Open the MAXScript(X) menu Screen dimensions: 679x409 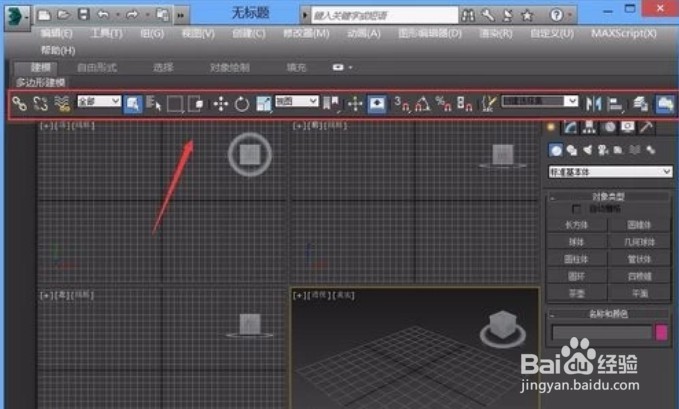(x=624, y=33)
